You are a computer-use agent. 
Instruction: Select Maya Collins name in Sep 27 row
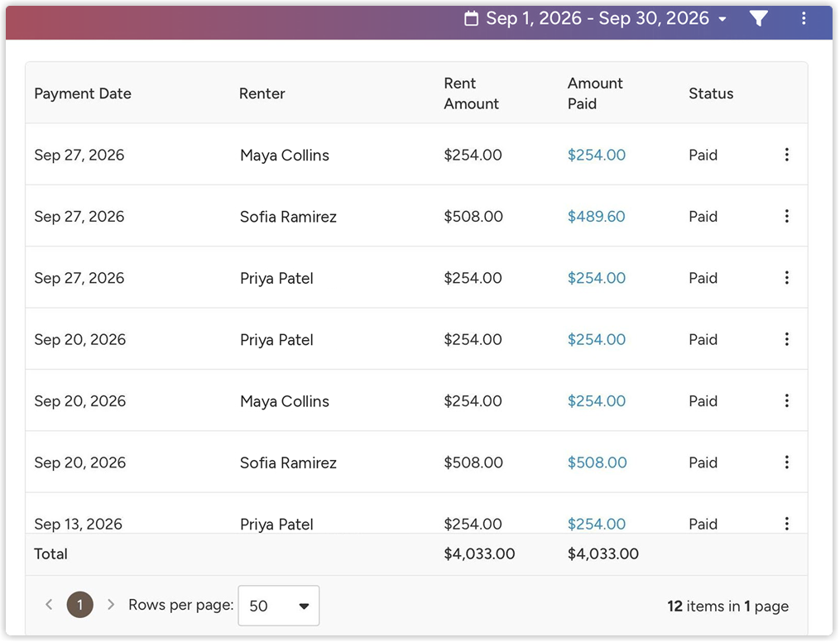click(285, 156)
